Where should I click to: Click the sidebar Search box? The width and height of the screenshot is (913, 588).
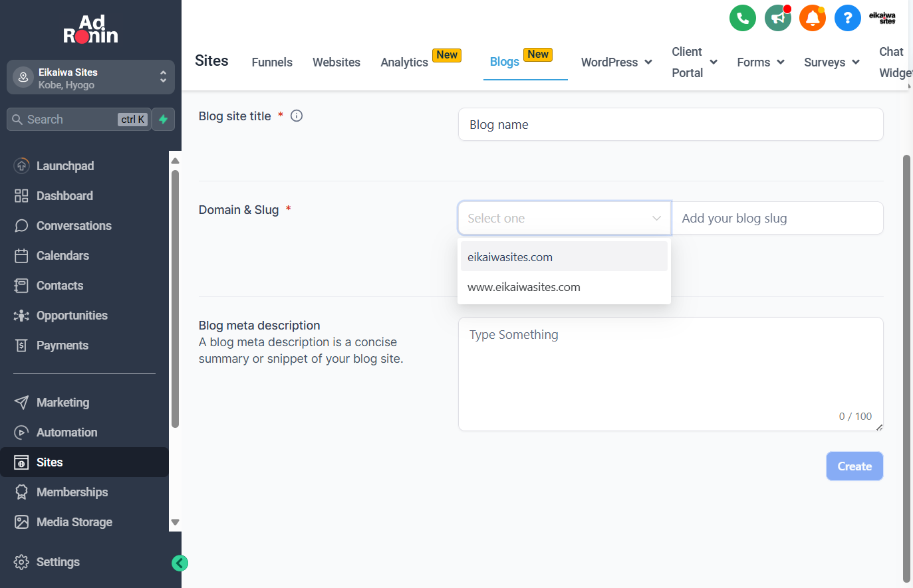78,120
